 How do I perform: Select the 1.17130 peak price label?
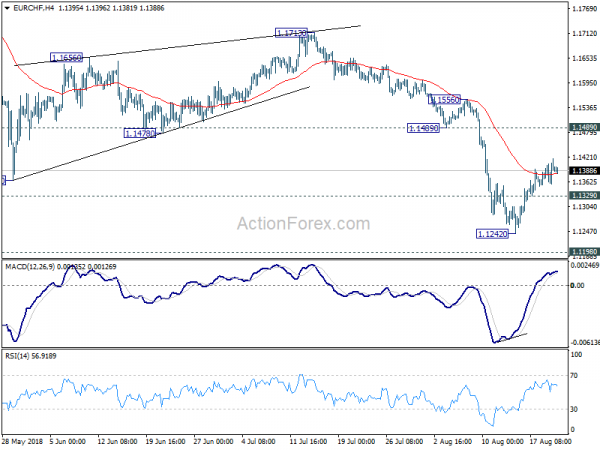tap(291, 33)
